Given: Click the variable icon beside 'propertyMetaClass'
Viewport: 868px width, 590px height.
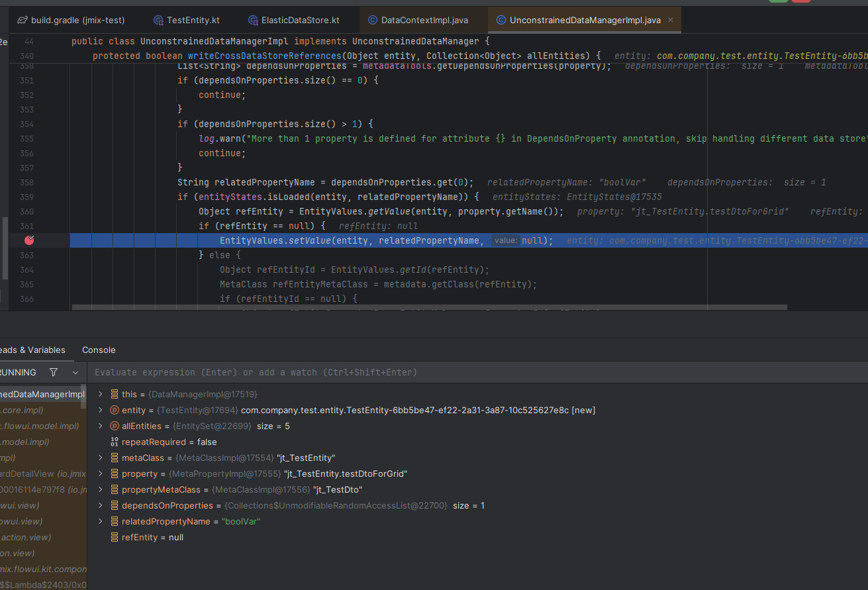Looking at the screenshot, I should (115, 490).
